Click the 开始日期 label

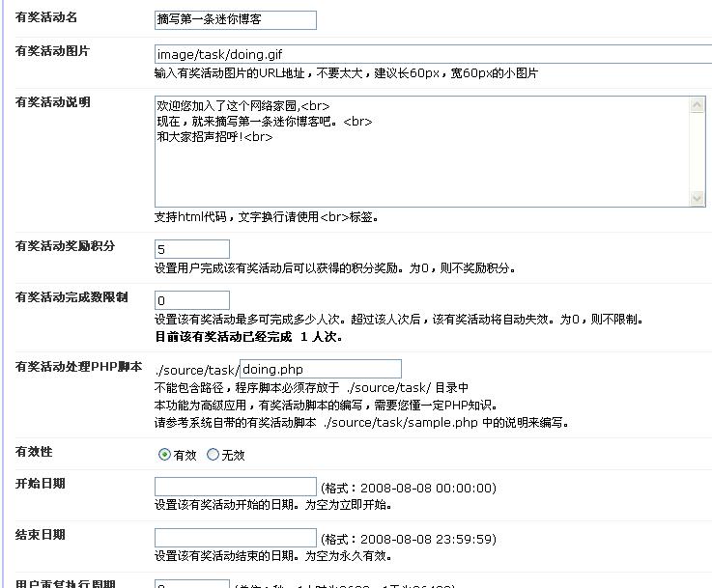pos(40,483)
